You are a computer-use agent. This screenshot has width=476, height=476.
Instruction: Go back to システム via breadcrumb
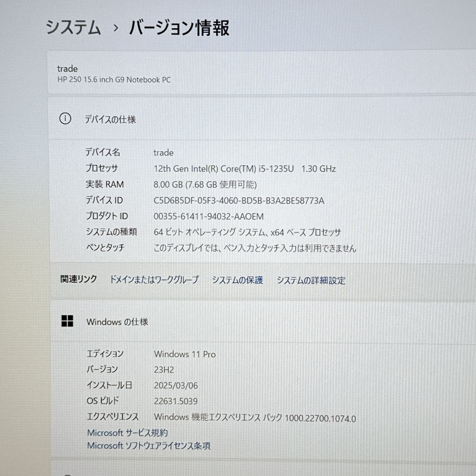pyautogui.click(x=74, y=28)
